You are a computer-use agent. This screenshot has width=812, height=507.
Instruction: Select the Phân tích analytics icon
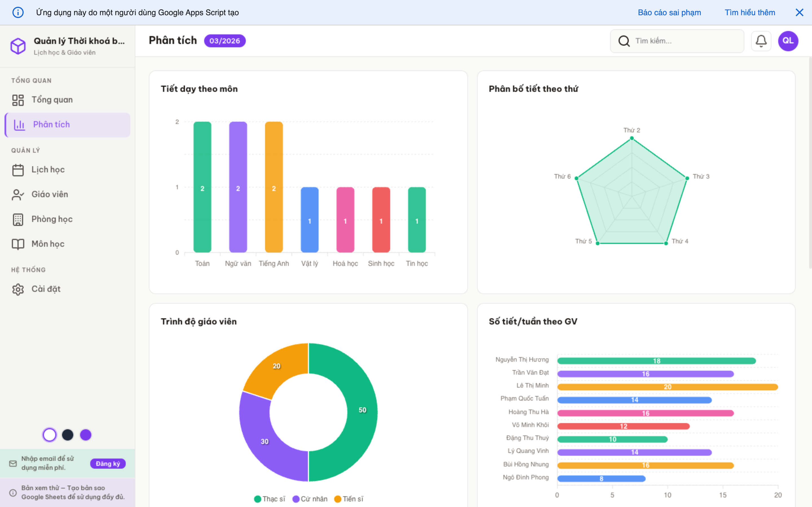19,124
